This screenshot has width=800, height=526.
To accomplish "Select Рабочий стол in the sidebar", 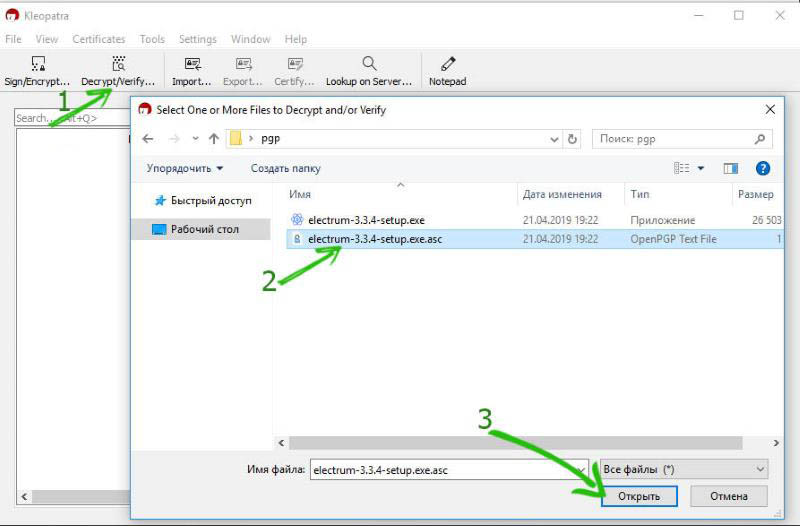I will [202, 229].
